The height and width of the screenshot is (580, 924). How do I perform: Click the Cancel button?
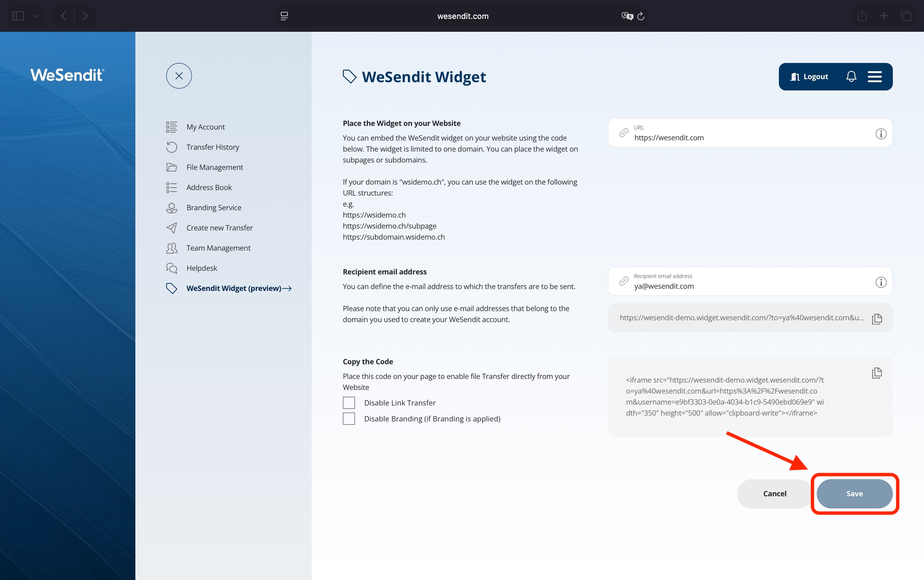pyautogui.click(x=774, y=494)
